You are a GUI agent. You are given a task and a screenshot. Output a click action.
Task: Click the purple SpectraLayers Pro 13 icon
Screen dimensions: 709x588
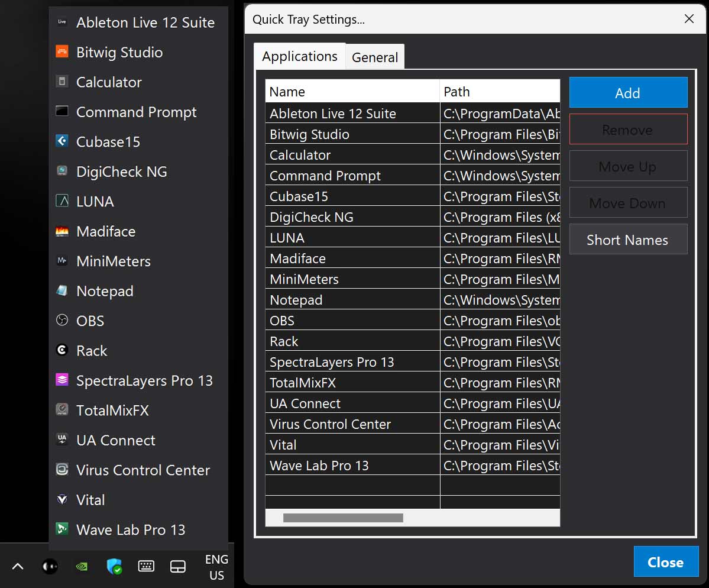[62, 380]
